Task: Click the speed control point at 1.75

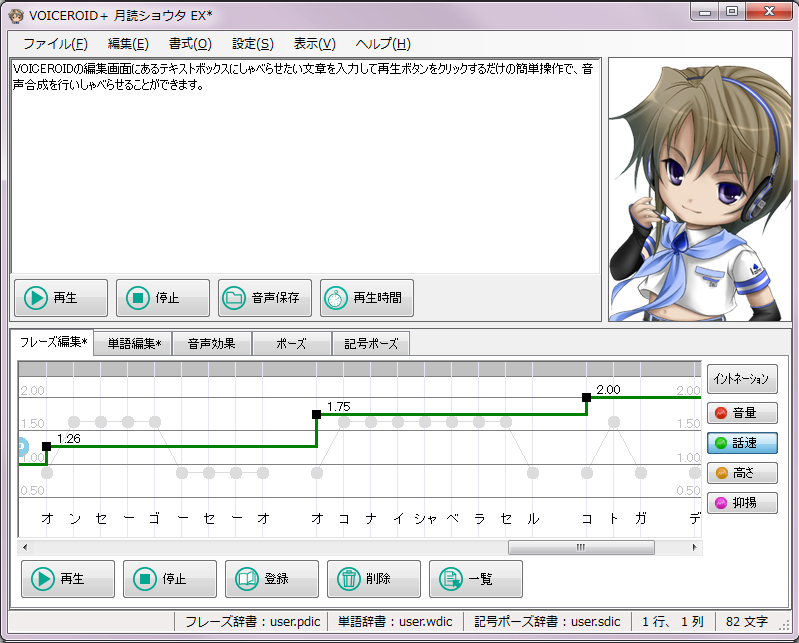Action: [316, 414]
